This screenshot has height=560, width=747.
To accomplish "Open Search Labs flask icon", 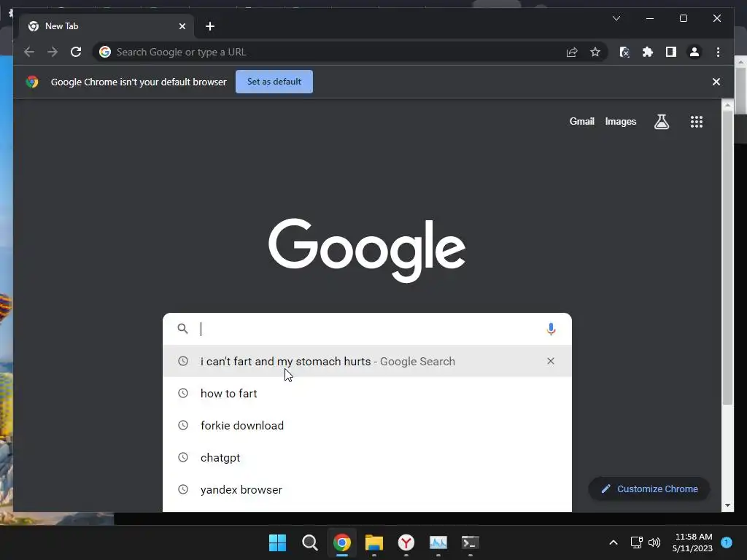I will [661, 122].
